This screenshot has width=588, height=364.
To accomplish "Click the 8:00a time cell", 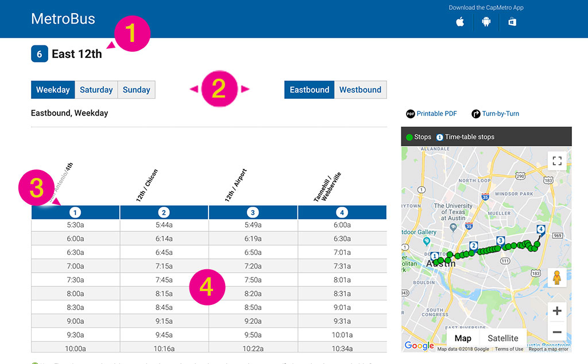I will [75, 293].
